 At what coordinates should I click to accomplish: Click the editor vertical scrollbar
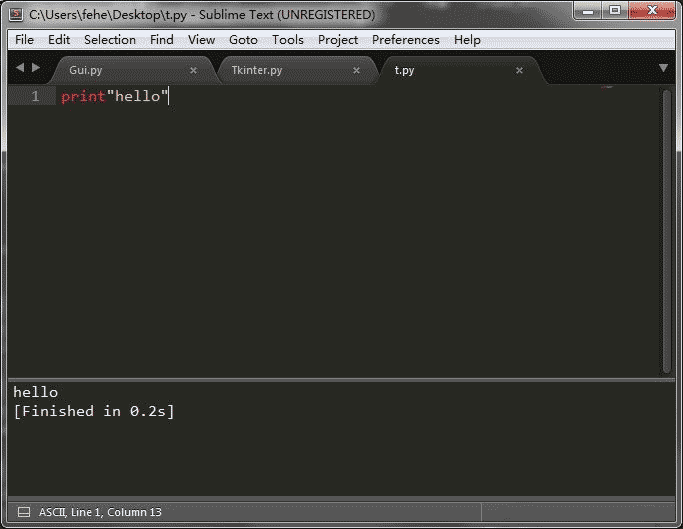click(x=666, y=231)
